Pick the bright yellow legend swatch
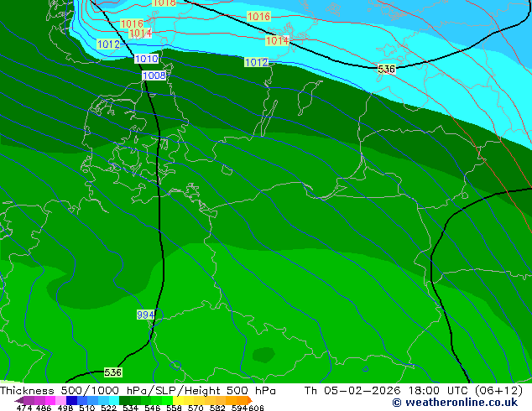Image resolution: width=532 pixels, height=411 pixels. 178,400
